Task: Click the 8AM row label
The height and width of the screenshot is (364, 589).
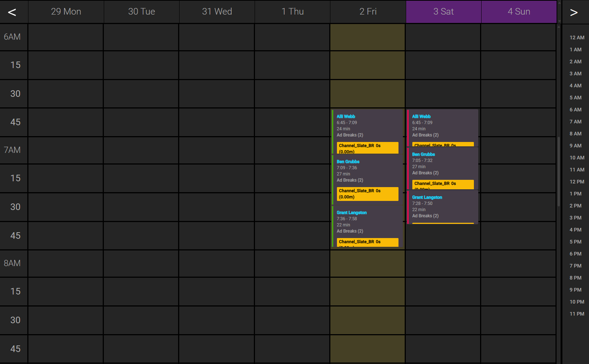Action: pyautogui.click(x=12, y=263)
